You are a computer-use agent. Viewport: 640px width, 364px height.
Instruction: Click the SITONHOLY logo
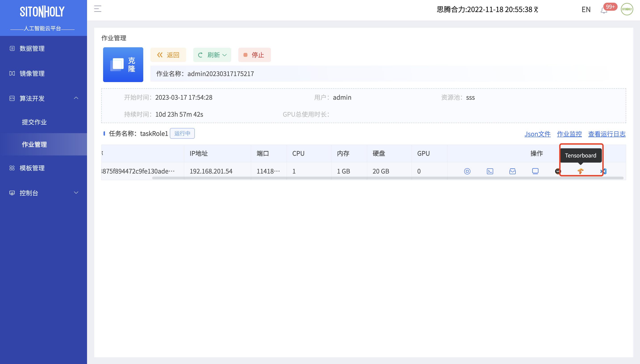[42, 12]
